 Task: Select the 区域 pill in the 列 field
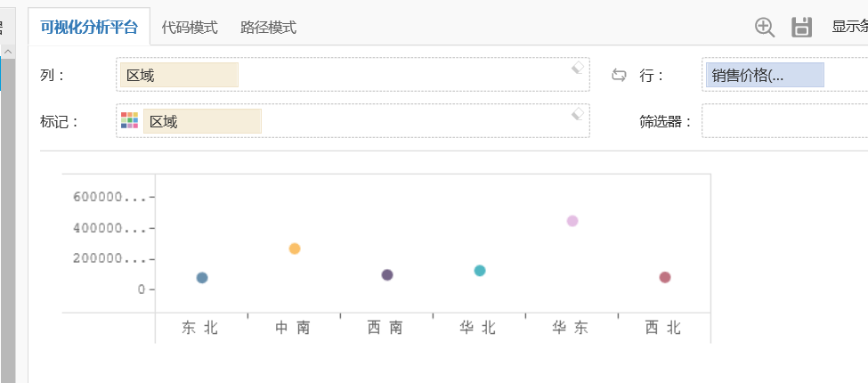(x=178, y=75)
